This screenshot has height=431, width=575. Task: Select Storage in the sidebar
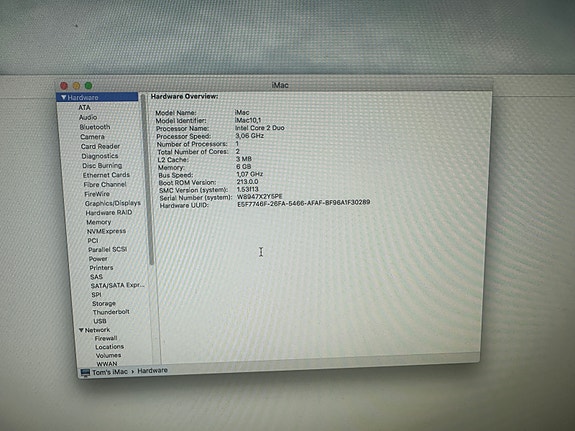104,304
